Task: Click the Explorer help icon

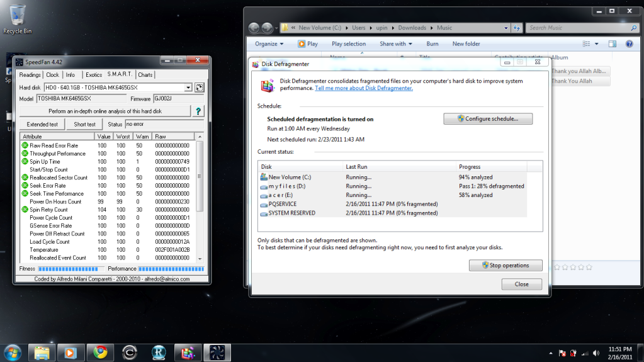Action: pos(628,44)
